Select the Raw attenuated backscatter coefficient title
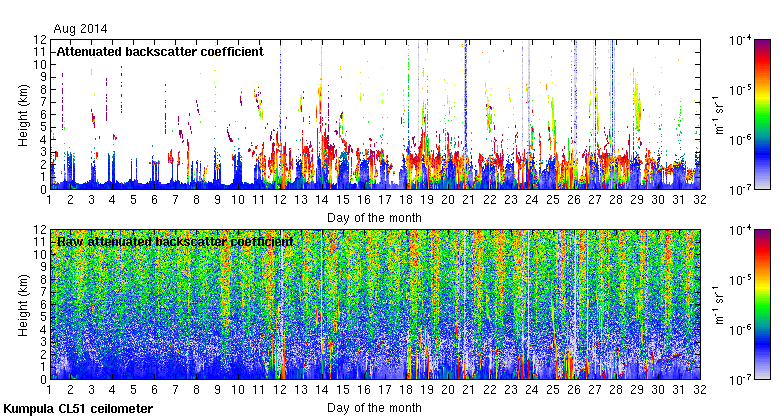This screenshot has height=420, width=780. tap(174, 241)
